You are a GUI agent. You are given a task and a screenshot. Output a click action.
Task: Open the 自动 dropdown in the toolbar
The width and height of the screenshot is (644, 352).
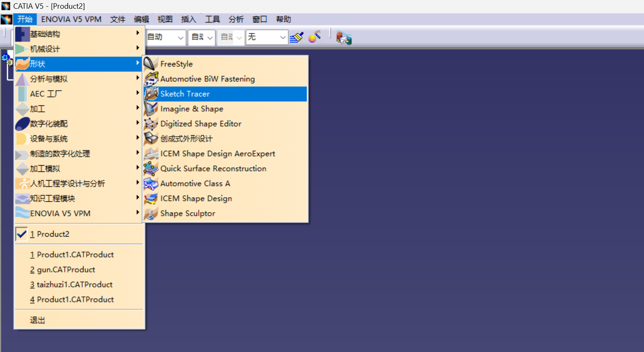click(x=180, y=37)
